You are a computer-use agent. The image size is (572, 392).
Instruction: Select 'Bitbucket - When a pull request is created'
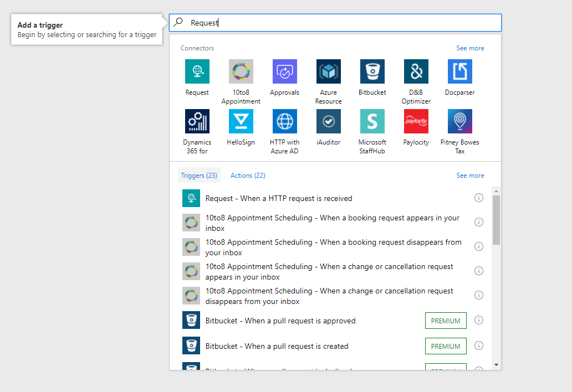pyautogui.click(x=277, y=346)
